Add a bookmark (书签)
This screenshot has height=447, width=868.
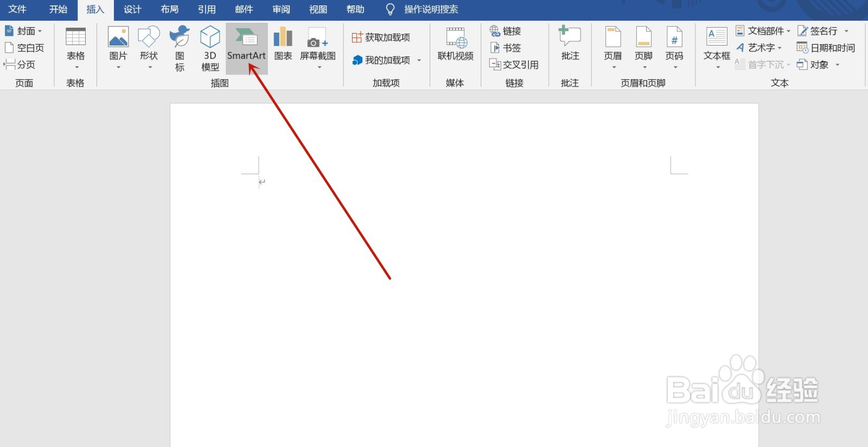505,48
